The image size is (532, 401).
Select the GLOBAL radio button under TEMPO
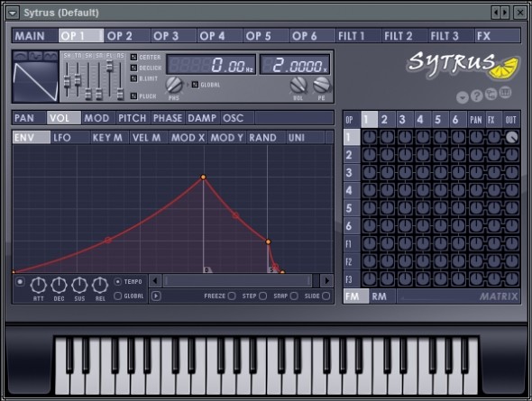click(118, 296)
